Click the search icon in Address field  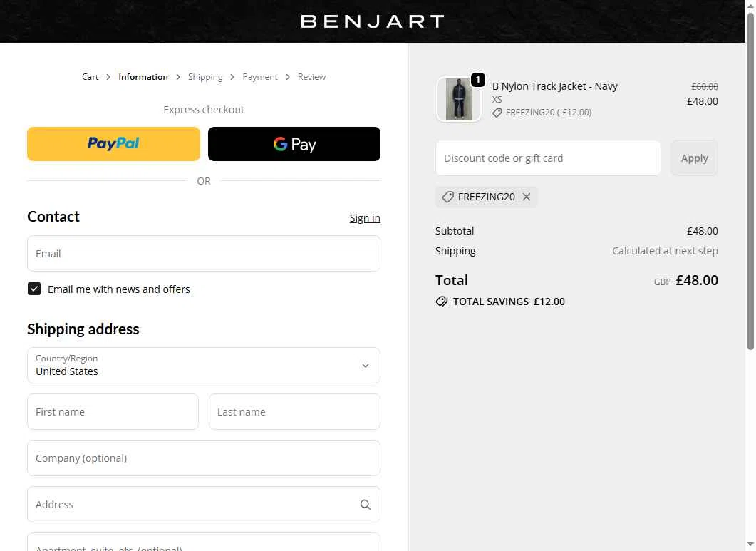pos(366,504)
